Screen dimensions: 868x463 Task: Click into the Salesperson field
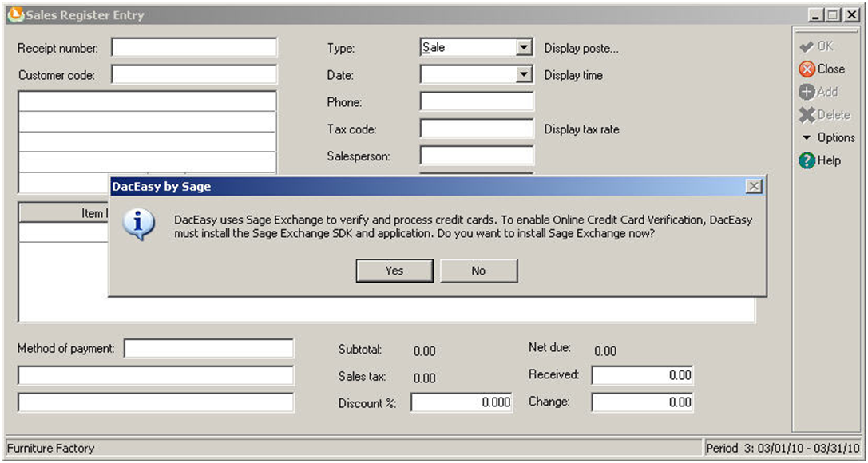pyautogui.click(x=477, y=156)
